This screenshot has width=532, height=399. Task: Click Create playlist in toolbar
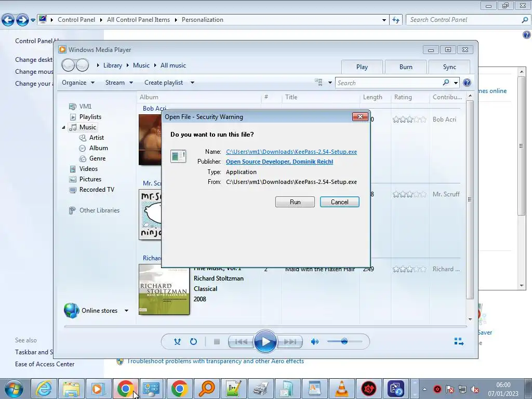pyautogui.click(x=164, y=83)
